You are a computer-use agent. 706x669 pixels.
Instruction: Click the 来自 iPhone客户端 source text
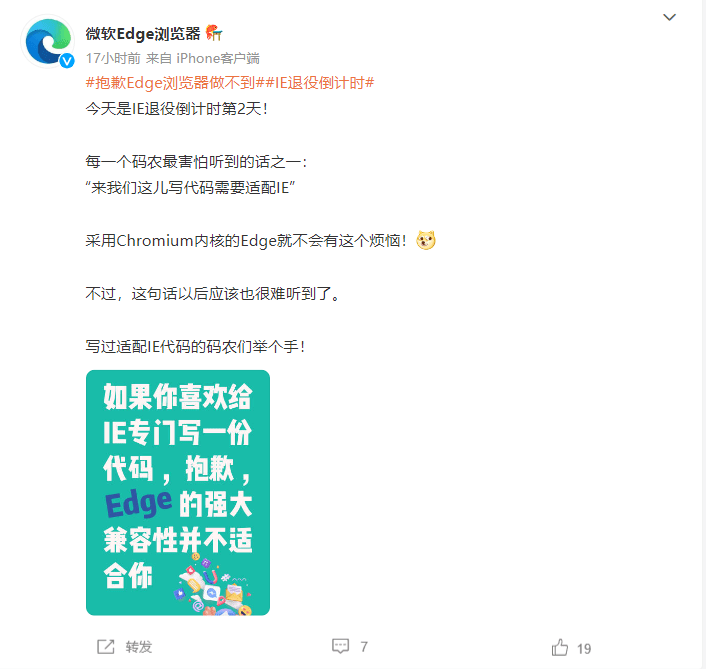(x=203, y=59)
